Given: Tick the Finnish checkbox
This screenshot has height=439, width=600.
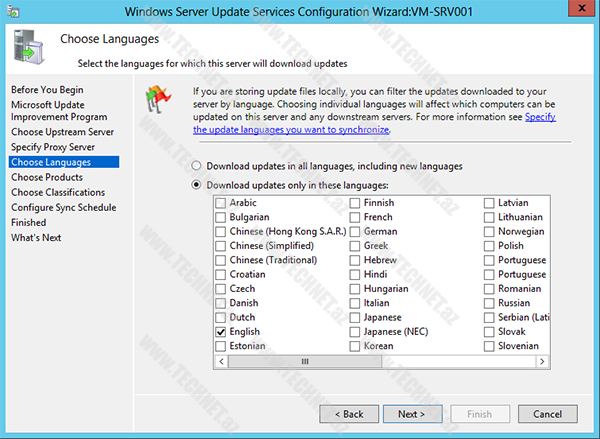Looking at the screenshot, I should click(355, 203).
